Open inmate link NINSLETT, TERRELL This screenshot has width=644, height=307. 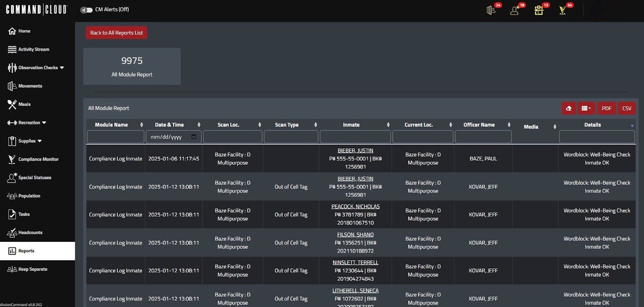[355, 262]
